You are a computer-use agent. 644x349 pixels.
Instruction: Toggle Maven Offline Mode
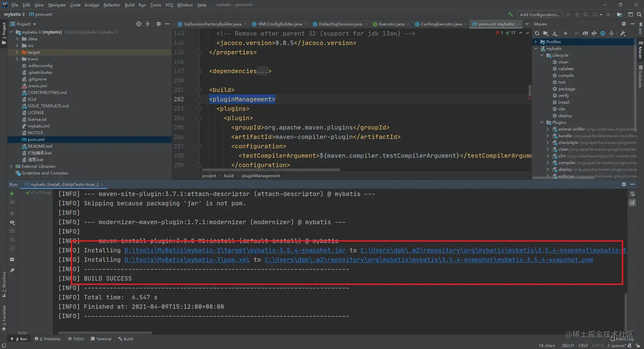tap(594, 33)
